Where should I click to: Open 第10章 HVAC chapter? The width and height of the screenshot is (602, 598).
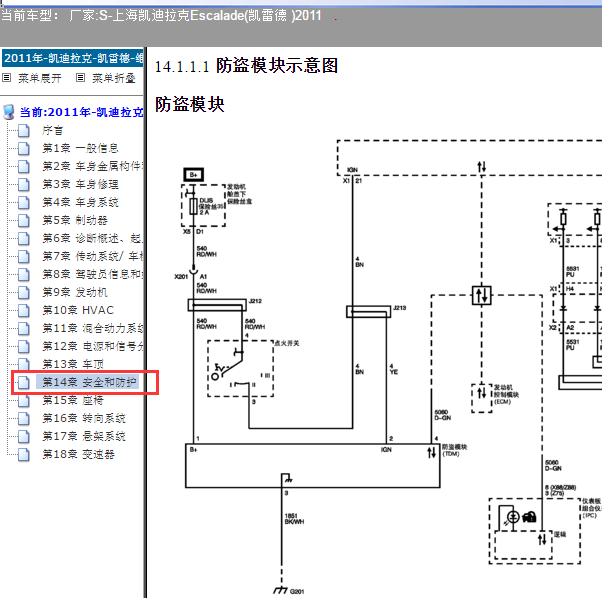78,311
